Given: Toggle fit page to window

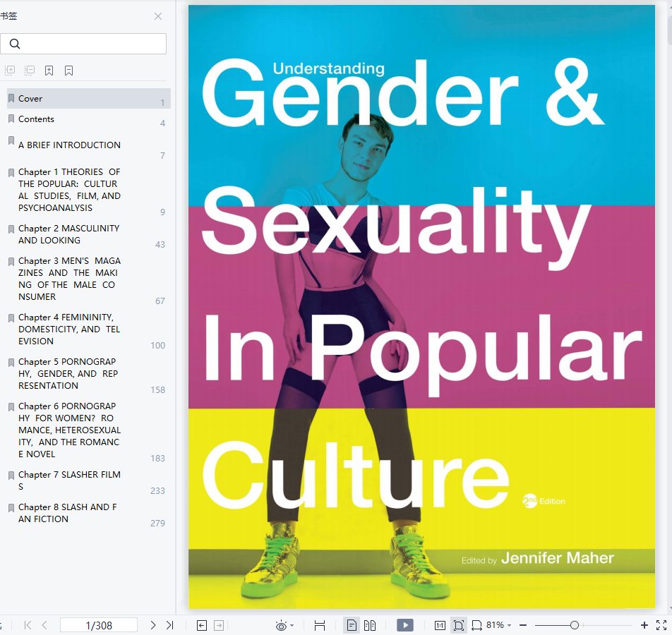Looking at the screenshot, I should (x=459, y=626).
